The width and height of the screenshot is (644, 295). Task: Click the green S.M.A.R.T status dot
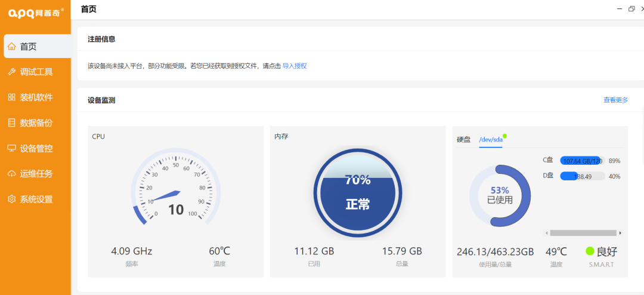click(x=590, y=251)
